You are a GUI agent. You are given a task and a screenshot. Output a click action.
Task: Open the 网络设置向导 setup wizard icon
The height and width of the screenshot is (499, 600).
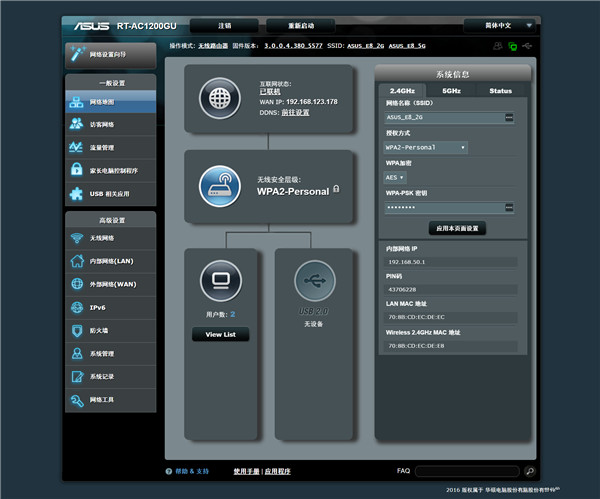point(77,54)
